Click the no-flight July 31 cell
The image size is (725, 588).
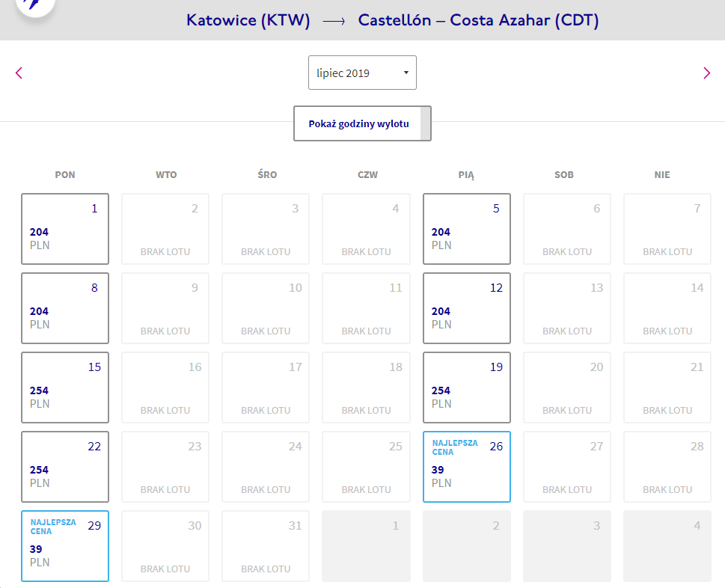[266, 546]
